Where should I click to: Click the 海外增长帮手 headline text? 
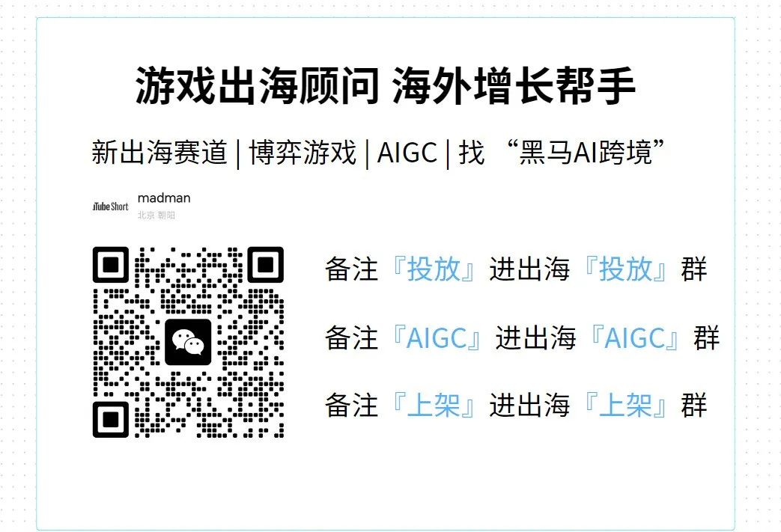coord(514,85)
